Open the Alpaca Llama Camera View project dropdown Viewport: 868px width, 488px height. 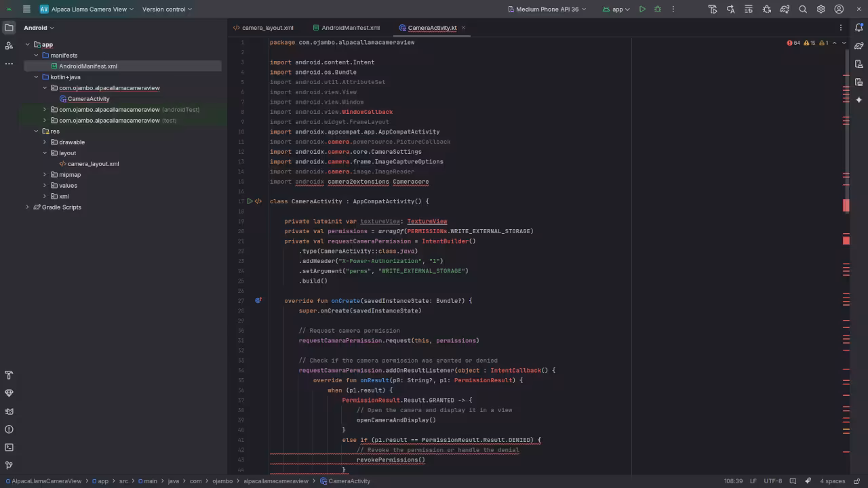[x=87, y=9]
